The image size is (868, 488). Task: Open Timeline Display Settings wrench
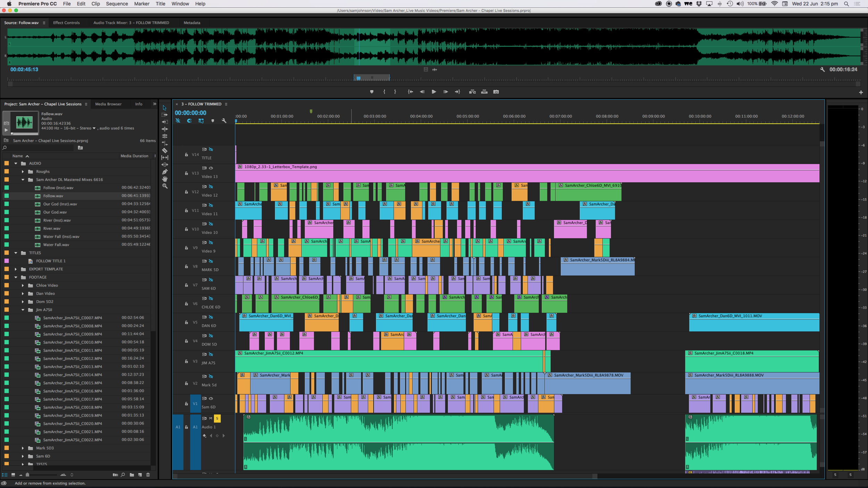(x=224, y=121)
